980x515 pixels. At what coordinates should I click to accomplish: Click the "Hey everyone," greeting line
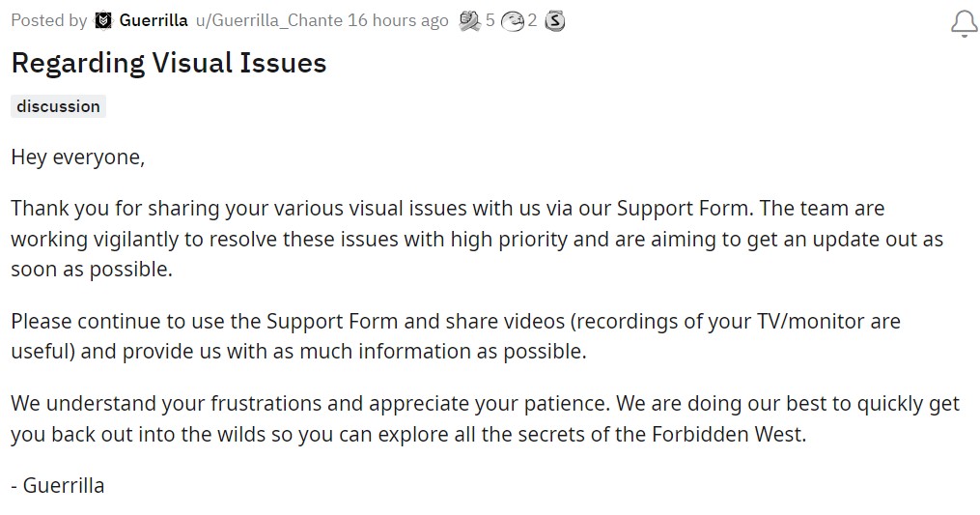point(77,157)
